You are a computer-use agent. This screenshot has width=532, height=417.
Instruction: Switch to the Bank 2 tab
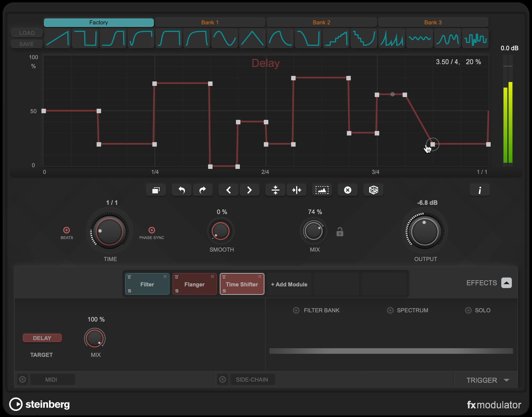click(321, 22)
